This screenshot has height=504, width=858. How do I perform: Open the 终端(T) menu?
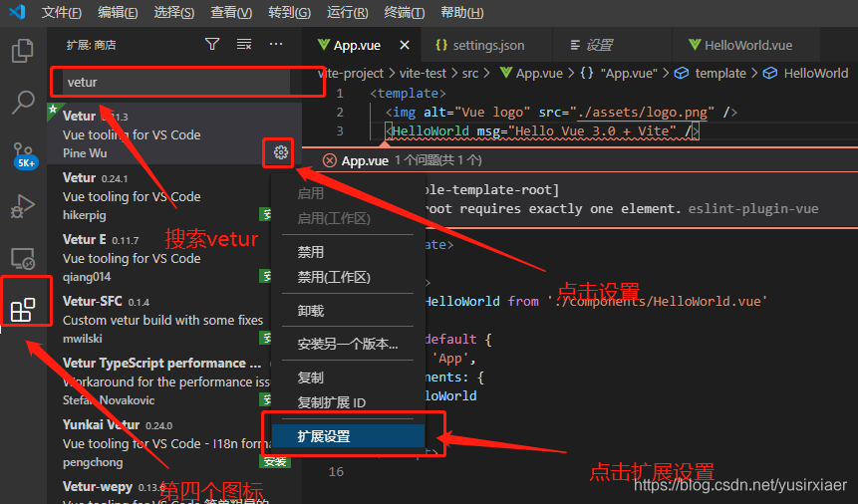coord(405,12)
